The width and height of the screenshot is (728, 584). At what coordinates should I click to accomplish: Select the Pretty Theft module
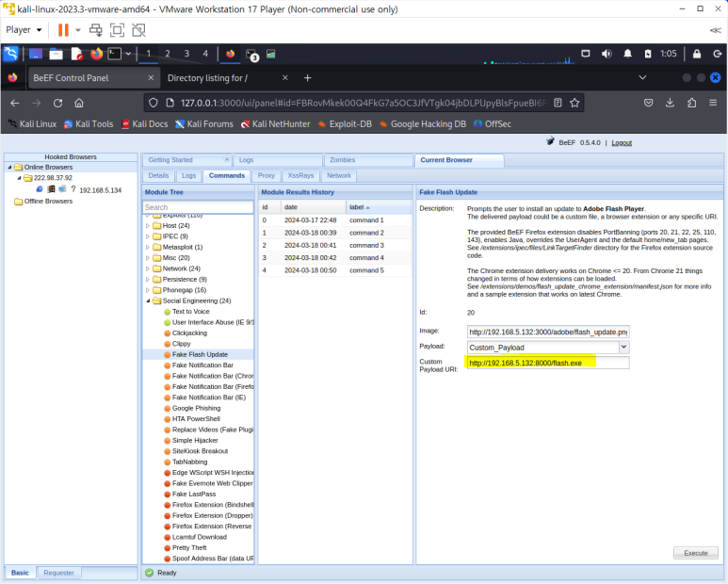point(189,548)
